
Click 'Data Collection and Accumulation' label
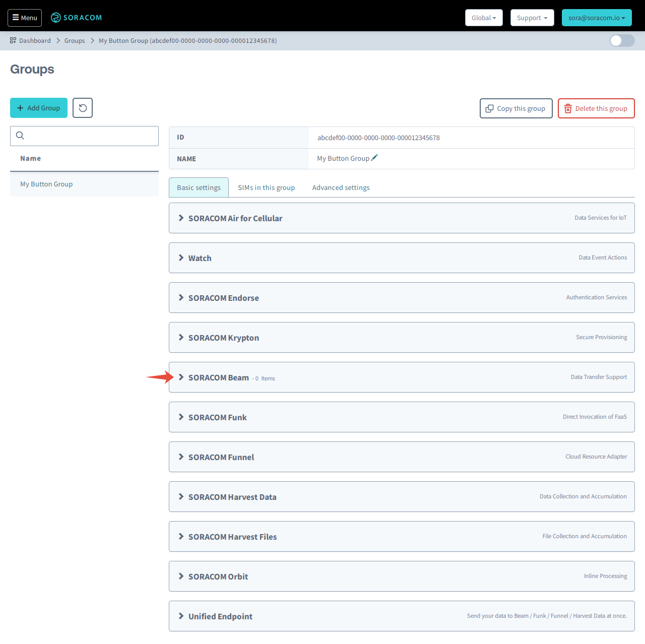(x=583, y=496)
